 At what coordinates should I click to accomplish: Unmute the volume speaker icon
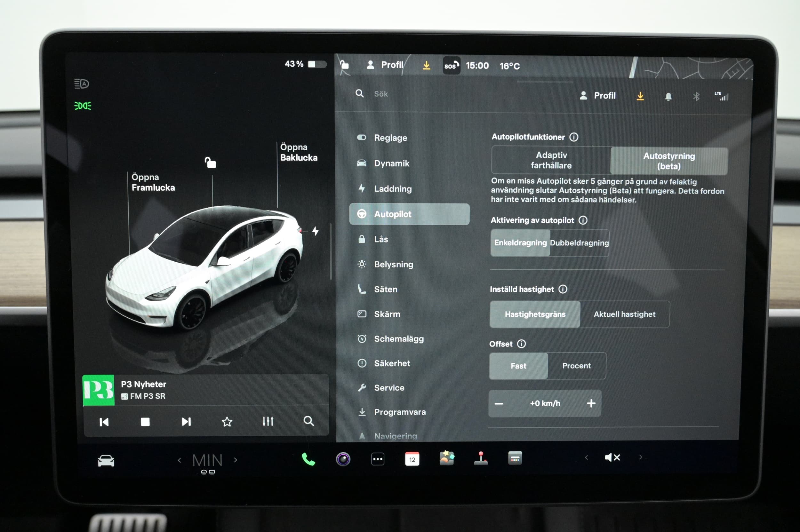[x=612, y=457]
